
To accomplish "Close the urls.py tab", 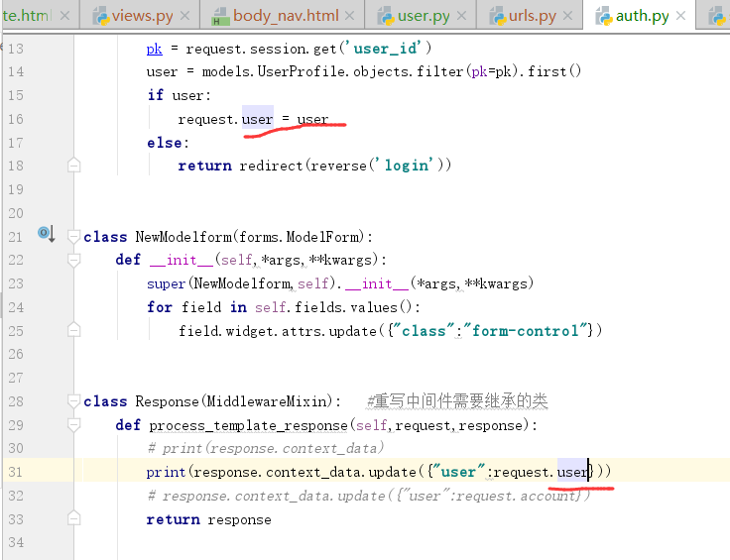I will (567, 16).
